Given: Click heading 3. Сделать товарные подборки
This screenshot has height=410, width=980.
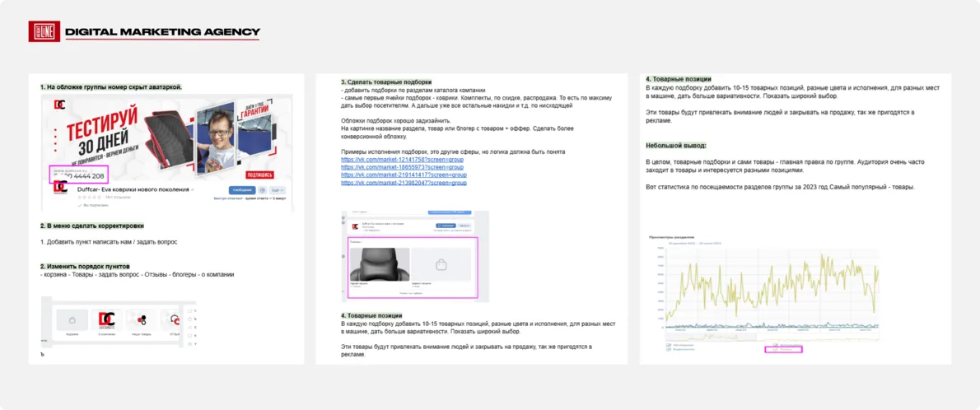Looking at the screenshot, I should [x=385, y=82].
